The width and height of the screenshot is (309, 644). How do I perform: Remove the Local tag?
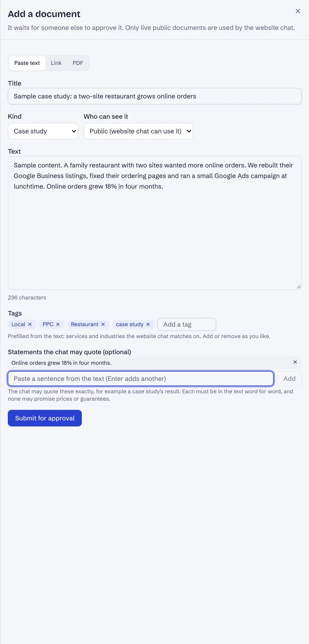point(30,324)
